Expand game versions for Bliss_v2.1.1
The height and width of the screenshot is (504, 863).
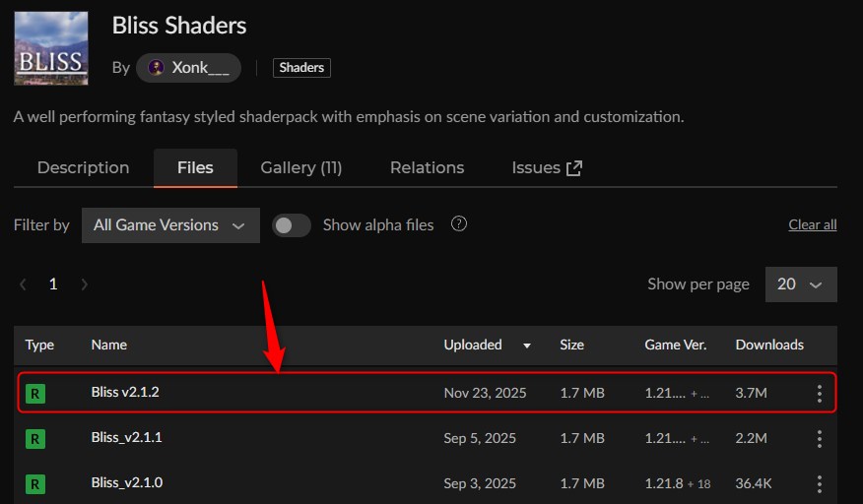point(677,438)
